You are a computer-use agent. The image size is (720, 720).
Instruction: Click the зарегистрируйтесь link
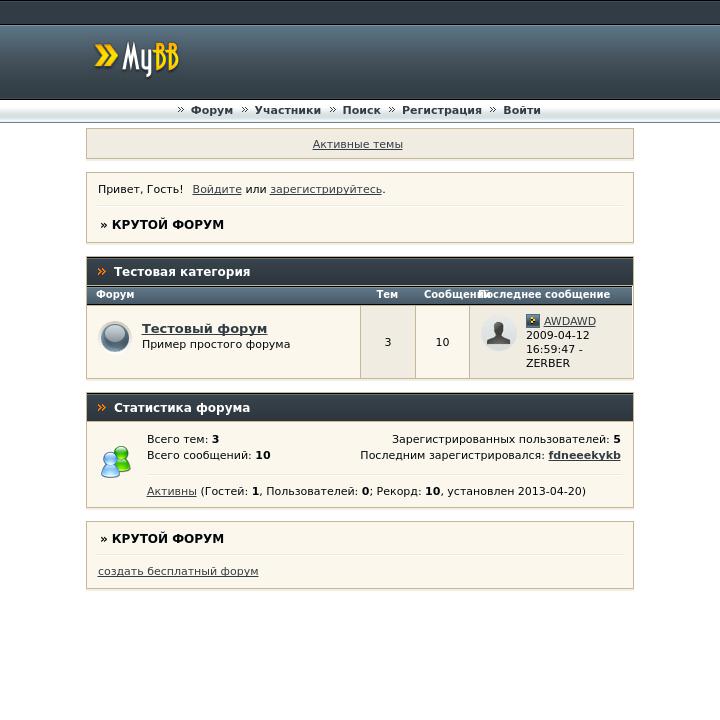click(326, 189)
